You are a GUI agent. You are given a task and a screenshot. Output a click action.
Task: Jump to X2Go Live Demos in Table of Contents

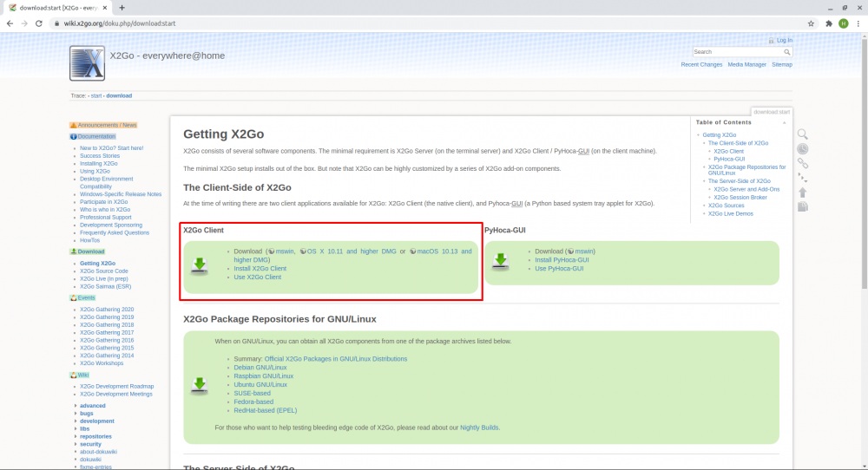(731, 214)
